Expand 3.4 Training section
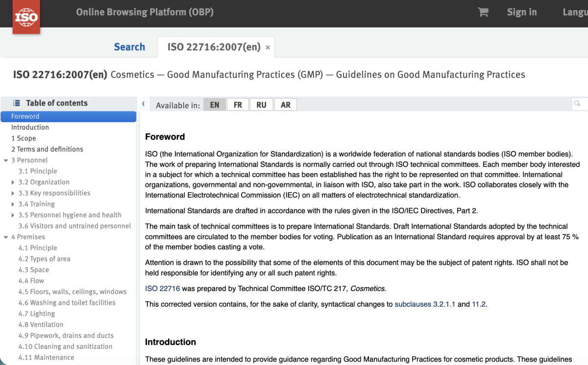Image resolution: width=588 pixels, height=365 pixels. [13, 204]
